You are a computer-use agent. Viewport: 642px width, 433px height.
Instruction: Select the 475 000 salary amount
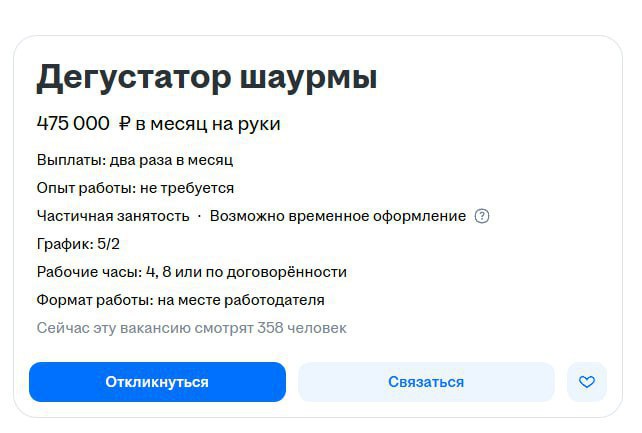73,123
